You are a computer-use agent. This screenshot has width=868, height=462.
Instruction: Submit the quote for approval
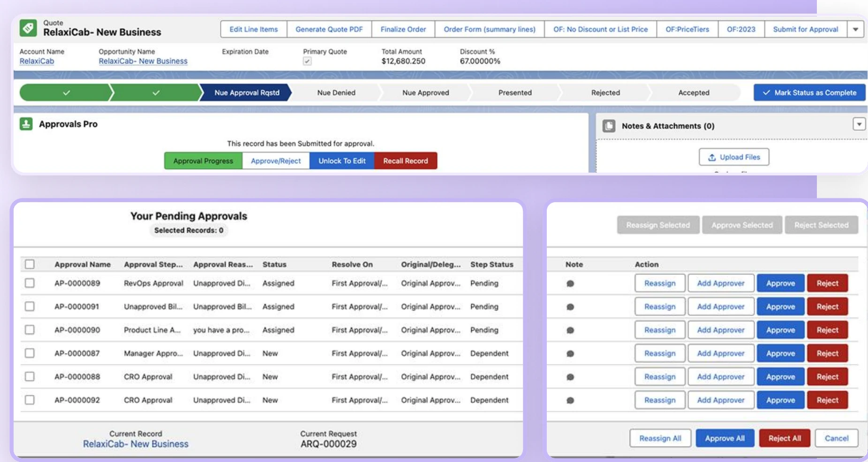click(806, 29)
